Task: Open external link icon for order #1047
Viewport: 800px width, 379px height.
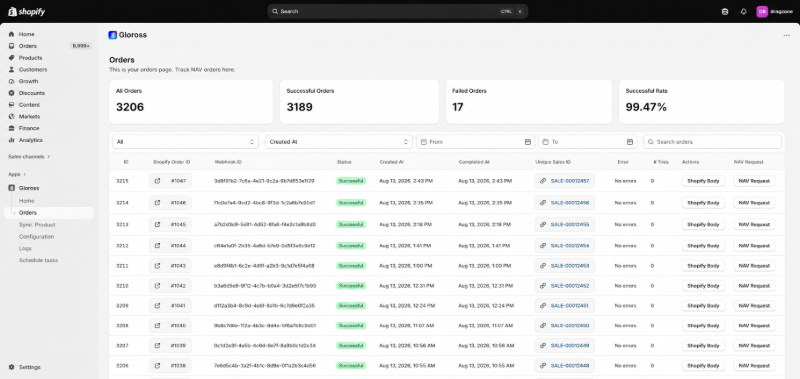Action: (157, 181)
